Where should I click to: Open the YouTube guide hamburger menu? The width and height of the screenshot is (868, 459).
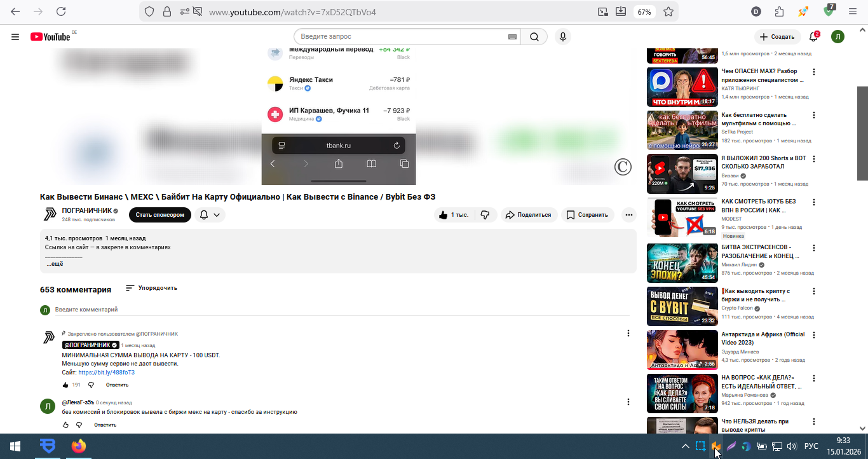point(15,37)
